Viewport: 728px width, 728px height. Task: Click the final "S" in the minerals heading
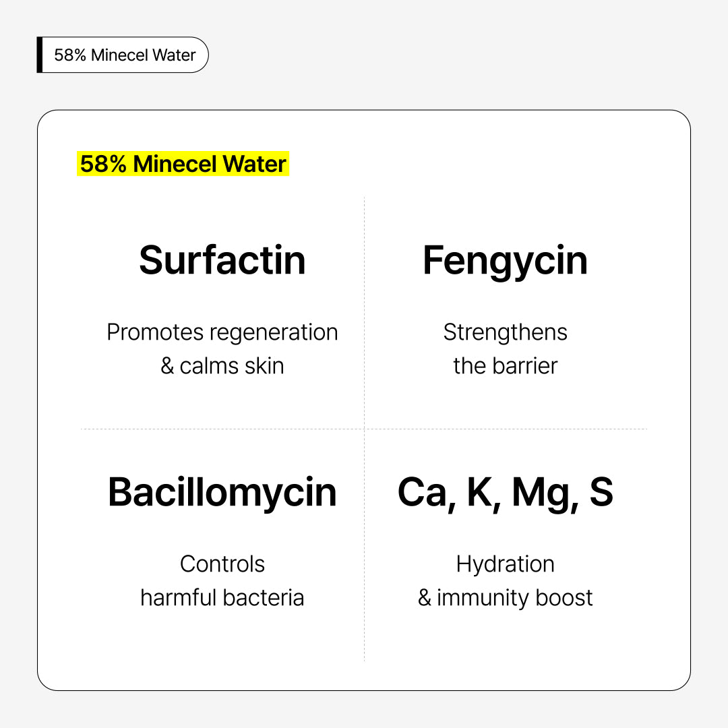tap(601, 493)
